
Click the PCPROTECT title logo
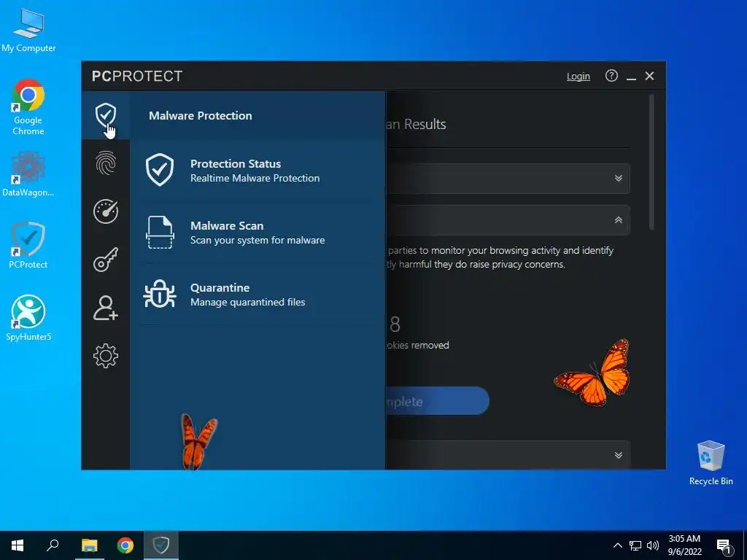[x=137, y=76]
